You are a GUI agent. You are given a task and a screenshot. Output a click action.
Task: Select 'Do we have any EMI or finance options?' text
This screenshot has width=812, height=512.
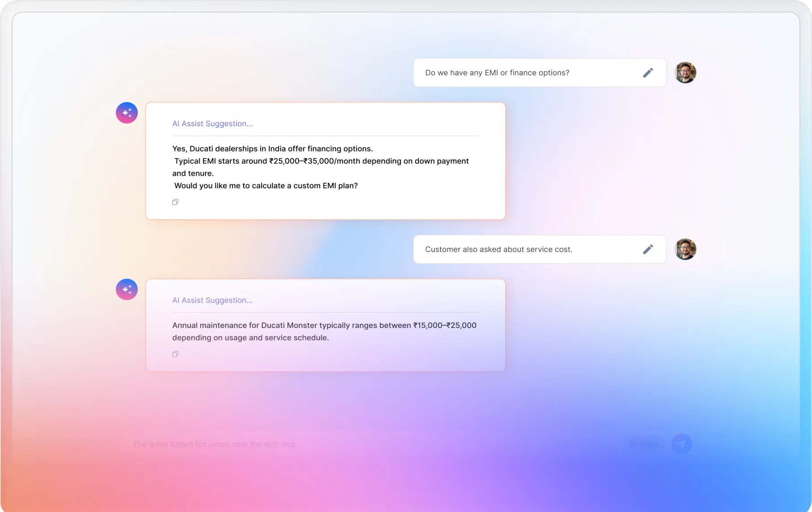click(x=497, y=73)
